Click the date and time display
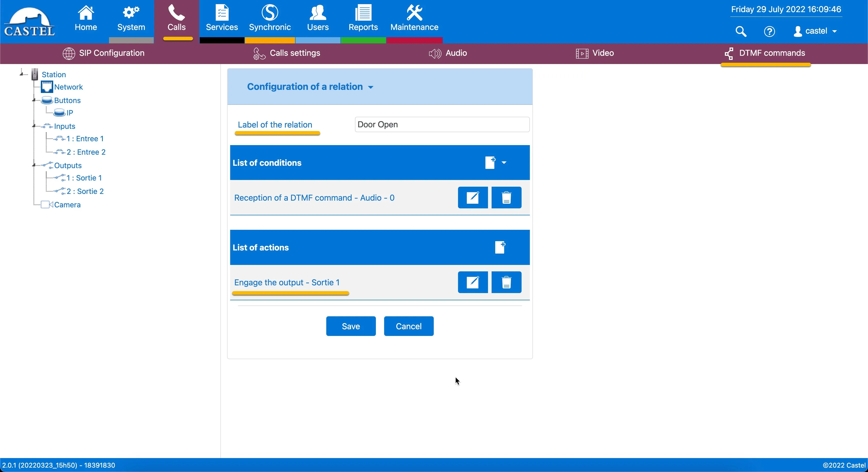The height and width of the screenshot is (472, 868). click(x=786, y=9)
